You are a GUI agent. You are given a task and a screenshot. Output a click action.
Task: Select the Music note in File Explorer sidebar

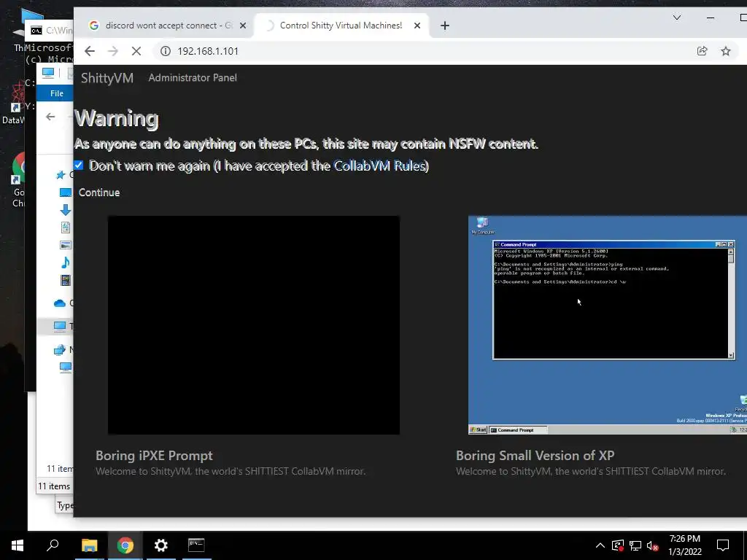65,262
